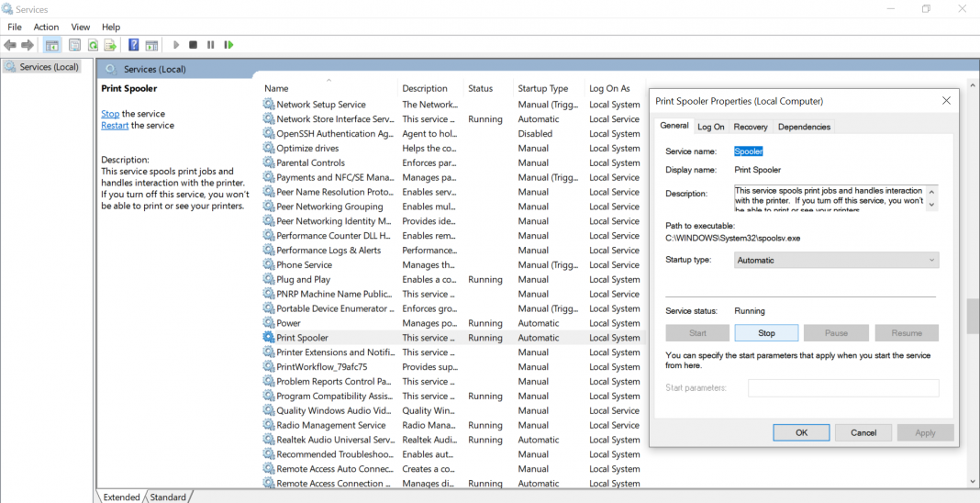The width and height of the screenshot is (980, 503).
Task: Click the description box scroll-down arrow
Action: coord(931,205)
